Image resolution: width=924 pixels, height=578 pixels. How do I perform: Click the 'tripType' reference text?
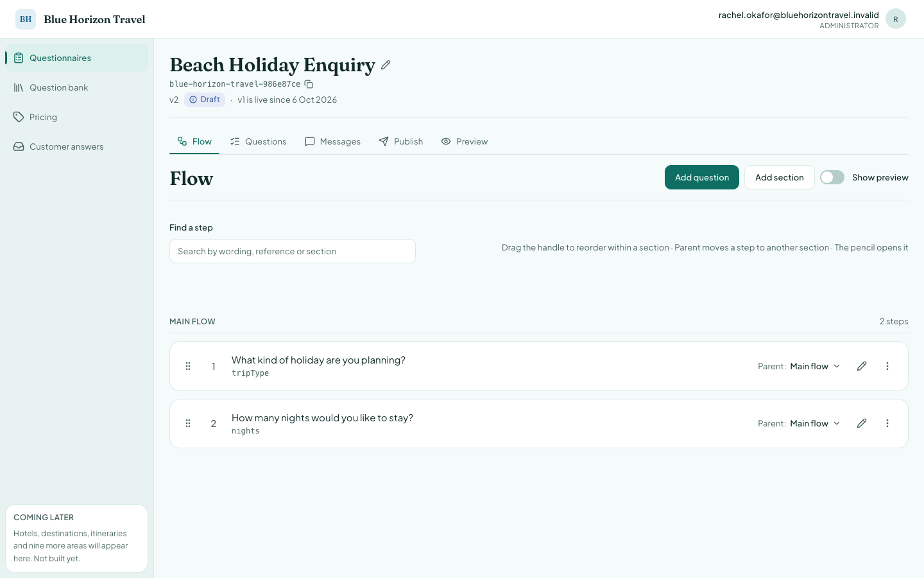click(250, 373)
